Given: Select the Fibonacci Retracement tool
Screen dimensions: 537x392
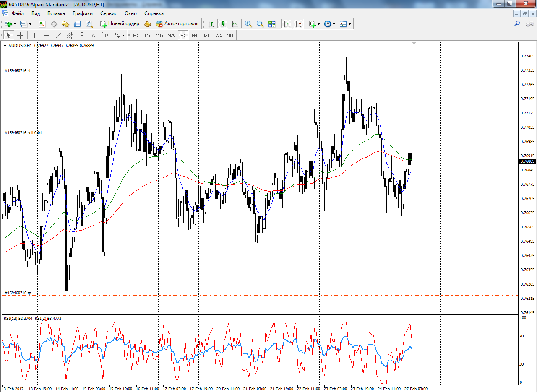Looking at the screenshot, I should point(82,35).
